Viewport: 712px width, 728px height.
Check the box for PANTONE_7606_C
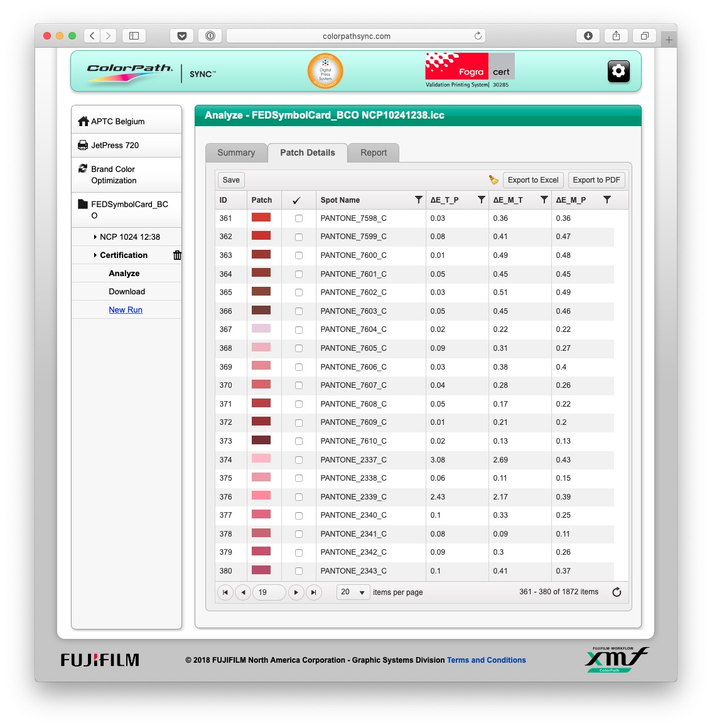point(299,367)
